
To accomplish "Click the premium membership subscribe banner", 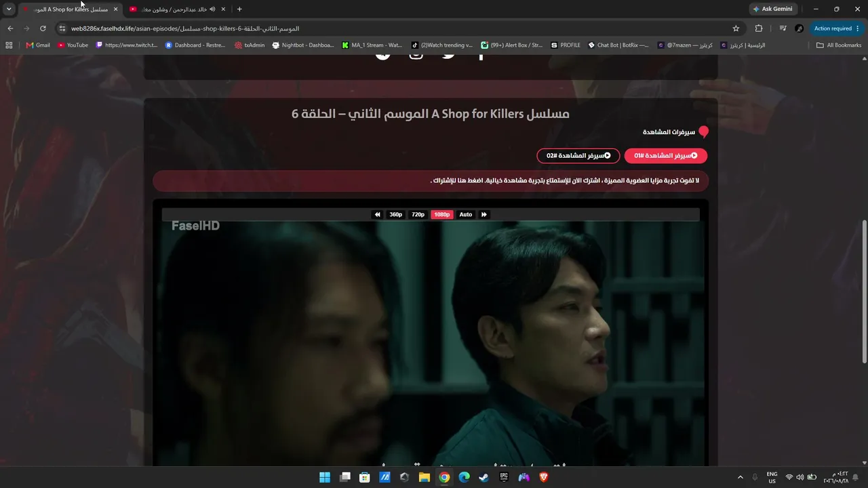I will point(431,181).
